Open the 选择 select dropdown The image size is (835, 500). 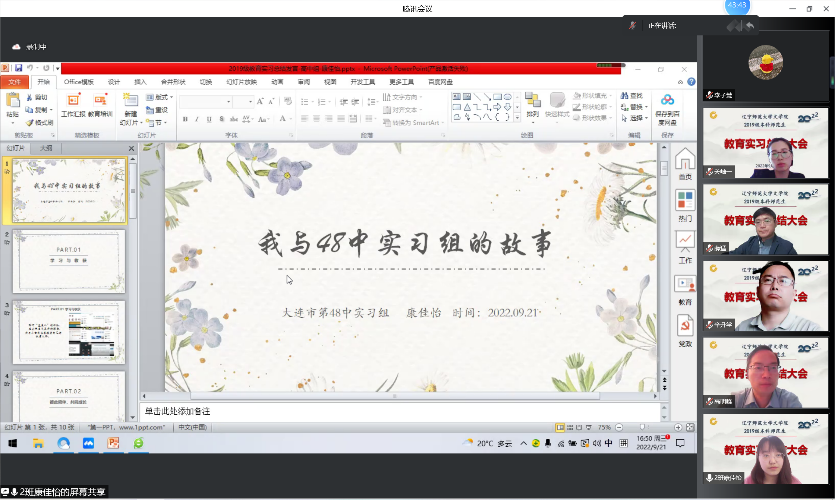click(x=637, y=118)
